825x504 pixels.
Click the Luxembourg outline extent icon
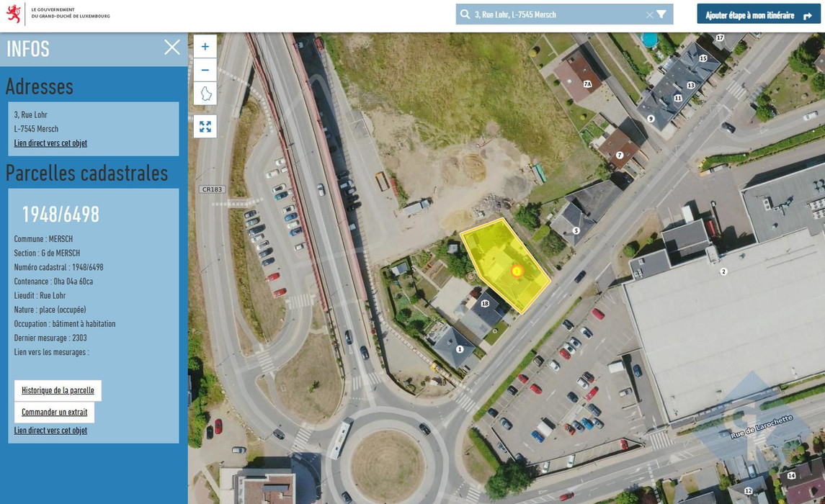click(x=205, y=94)
